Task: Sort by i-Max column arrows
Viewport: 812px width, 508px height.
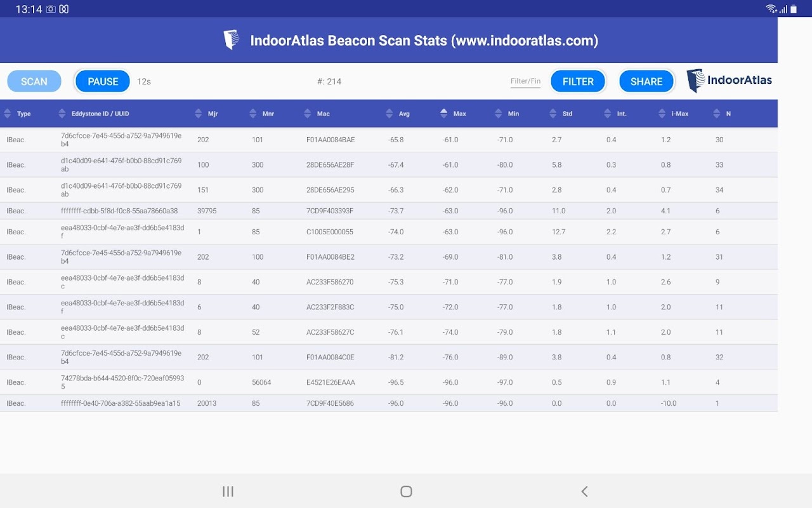Action: (662, 114)
